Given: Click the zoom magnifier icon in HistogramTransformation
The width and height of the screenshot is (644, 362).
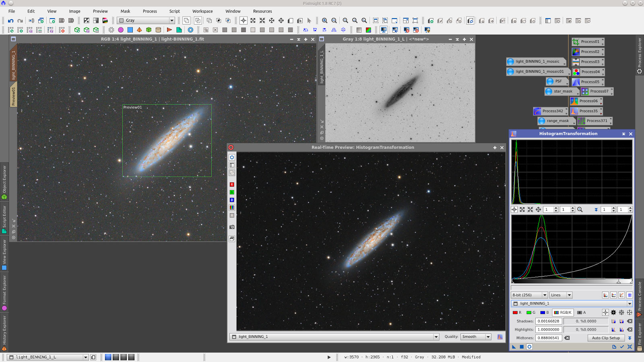Looking at the screenshot, I should [580, 210].
